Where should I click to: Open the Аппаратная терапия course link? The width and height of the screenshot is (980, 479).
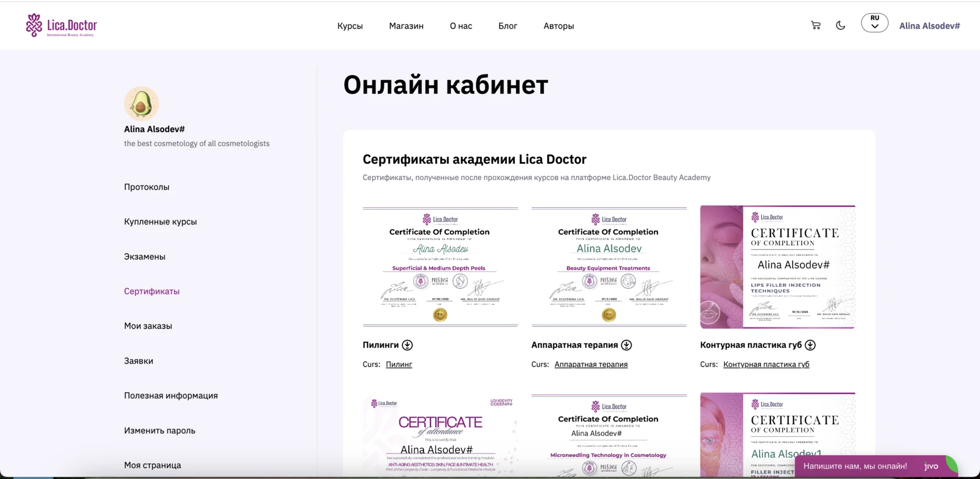coord(591,364)
